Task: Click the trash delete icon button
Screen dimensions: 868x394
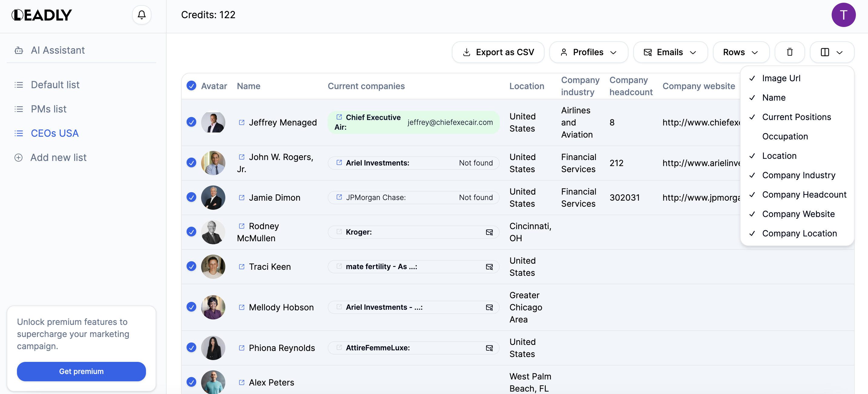Action: tap(790, 52)
